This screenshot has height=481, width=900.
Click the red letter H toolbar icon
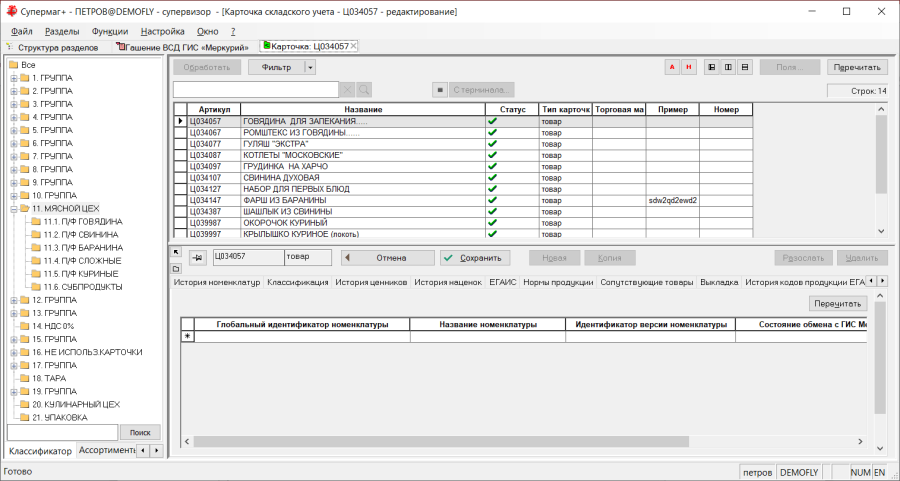689,67
